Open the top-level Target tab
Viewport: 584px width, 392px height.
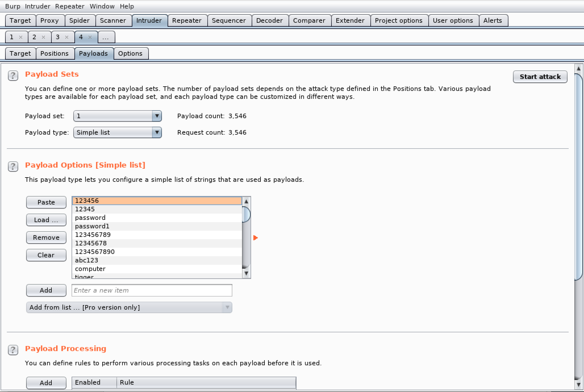tap(20, 20)
